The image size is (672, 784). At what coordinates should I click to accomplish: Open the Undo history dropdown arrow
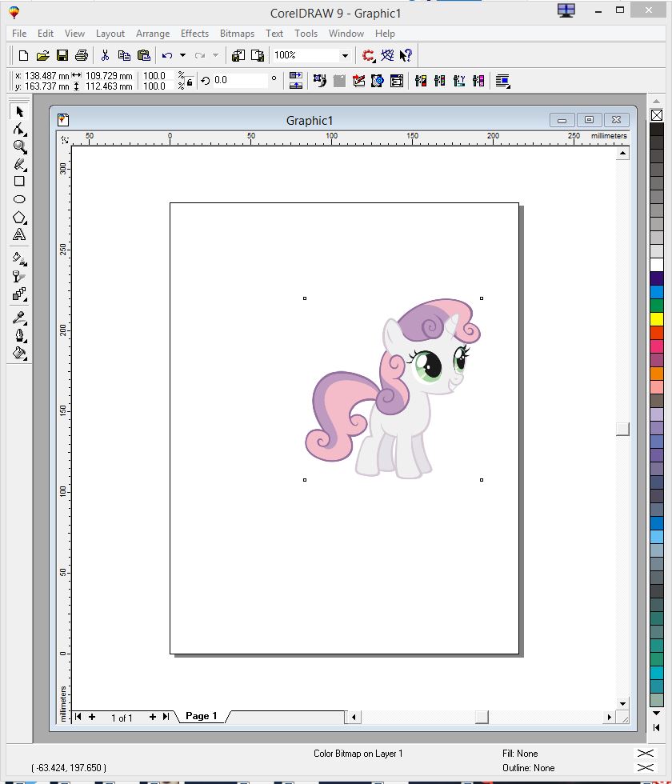click(x=181, y=55)
